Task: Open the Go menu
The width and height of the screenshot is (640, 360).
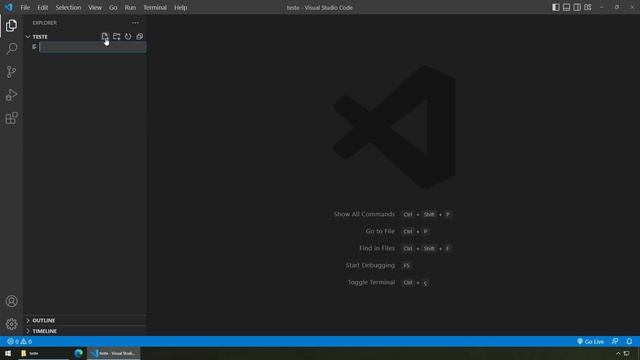Action: [x=113, y=7]
